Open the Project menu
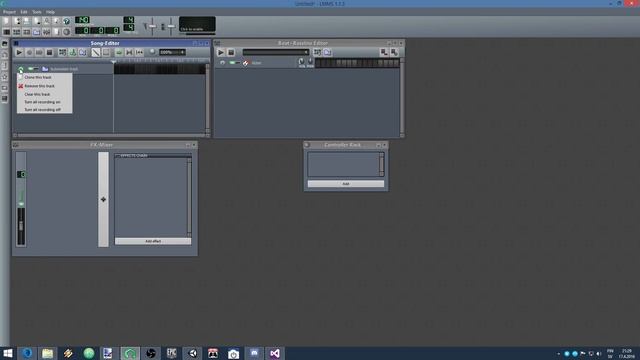This screenshot has height=360, width=640. [9, 12]
